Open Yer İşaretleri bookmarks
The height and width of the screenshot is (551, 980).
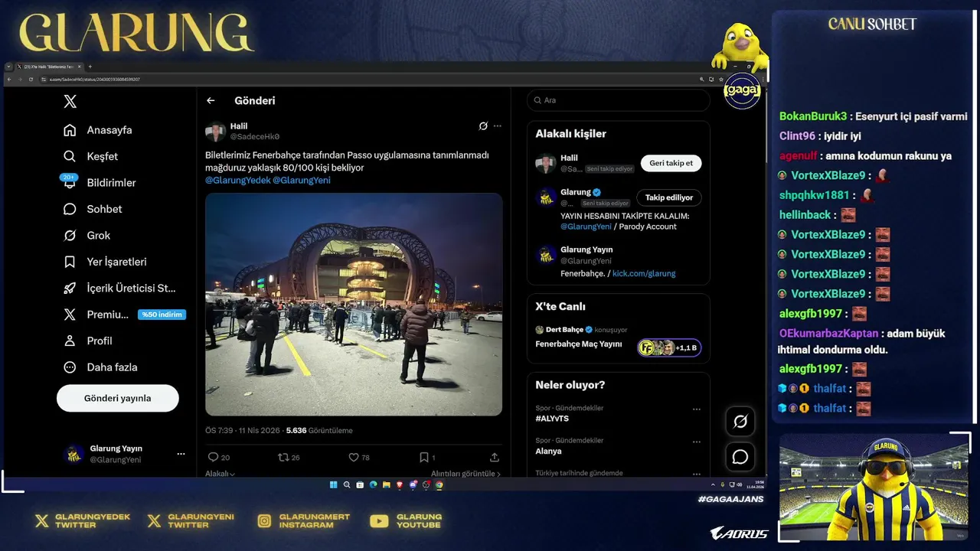coord(105,262)
